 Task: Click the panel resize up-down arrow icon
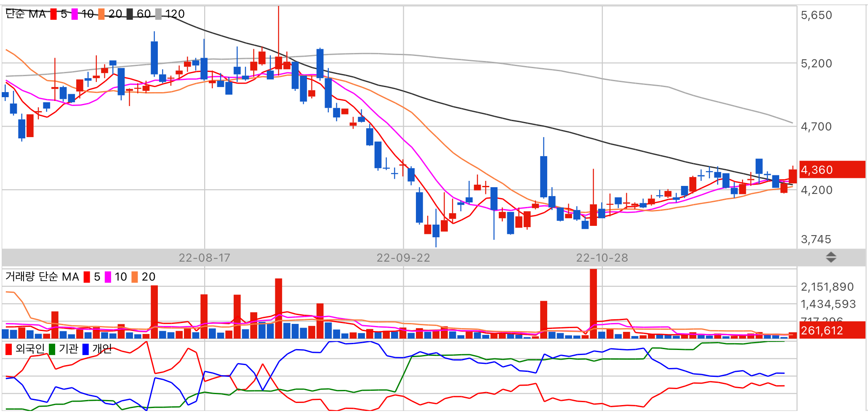coord(831,257)
